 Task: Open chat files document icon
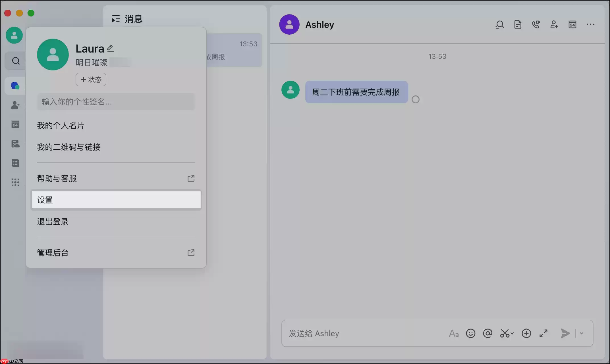click(518, 24)
